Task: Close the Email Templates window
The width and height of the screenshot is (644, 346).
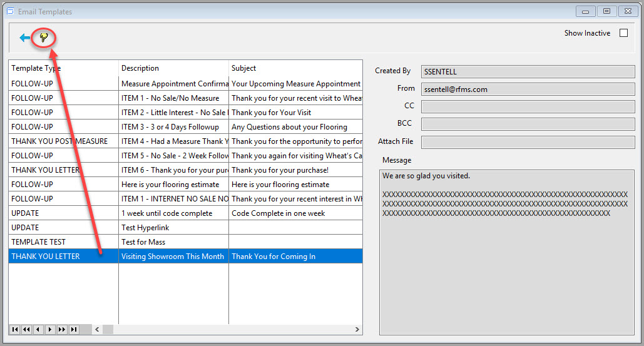Action: click(628, 11)
